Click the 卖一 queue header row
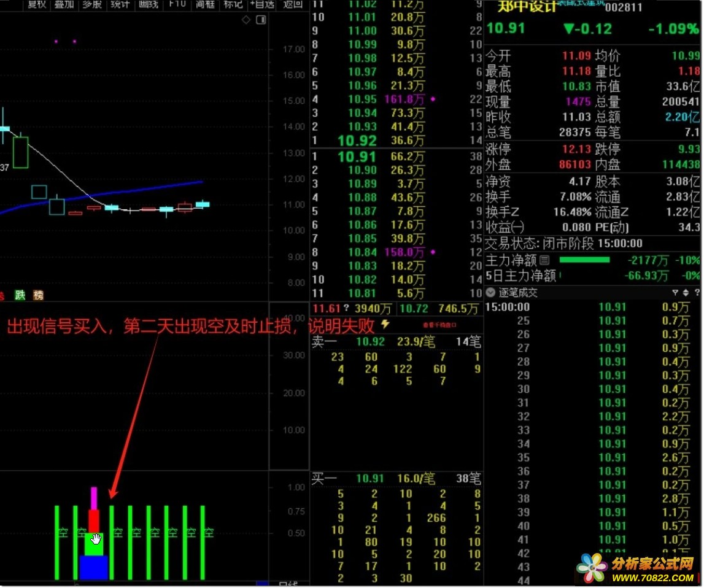The height and width of the screenshot is (588, 704). pos(396,342)
